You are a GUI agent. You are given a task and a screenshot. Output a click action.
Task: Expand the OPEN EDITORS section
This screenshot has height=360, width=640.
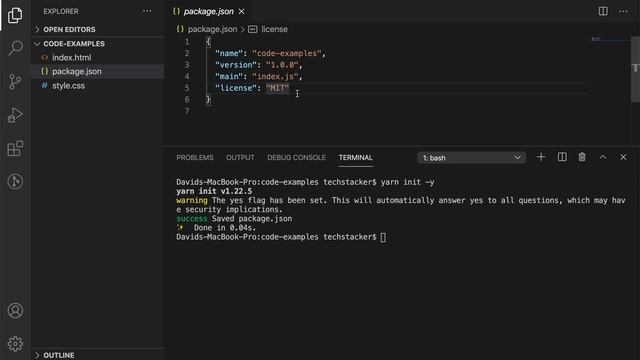98,29
